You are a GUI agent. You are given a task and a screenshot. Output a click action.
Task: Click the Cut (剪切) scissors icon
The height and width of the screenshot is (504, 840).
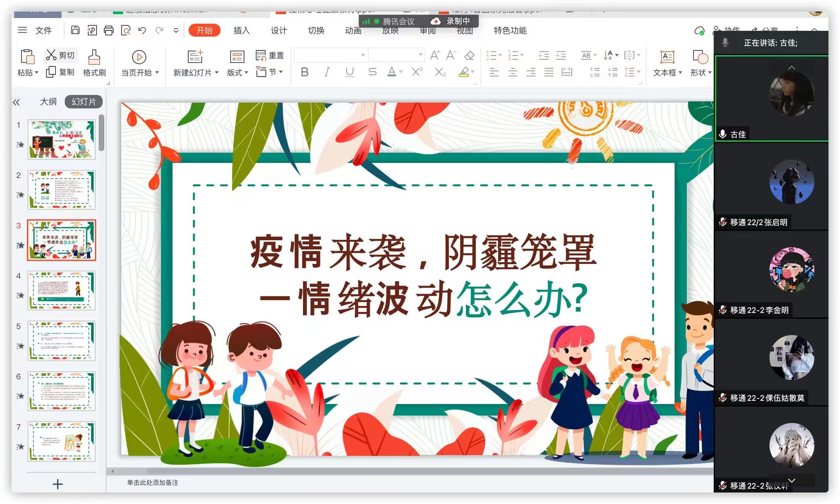pos(51,55)
